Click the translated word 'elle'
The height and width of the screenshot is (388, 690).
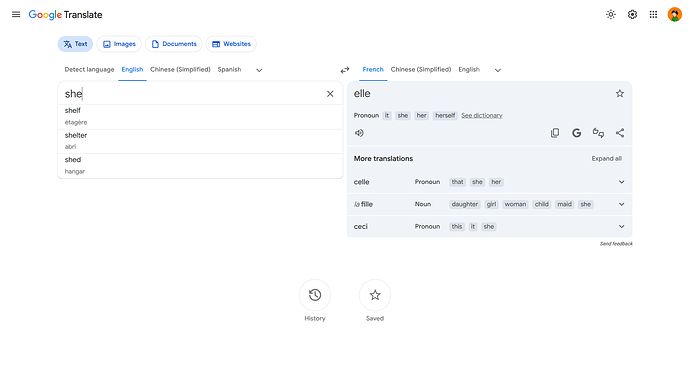[362, 94]
